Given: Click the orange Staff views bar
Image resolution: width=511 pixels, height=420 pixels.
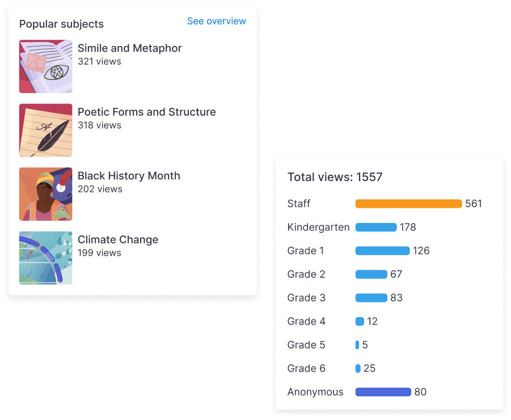Looking at the screenshot, I should tap(408, 204).
